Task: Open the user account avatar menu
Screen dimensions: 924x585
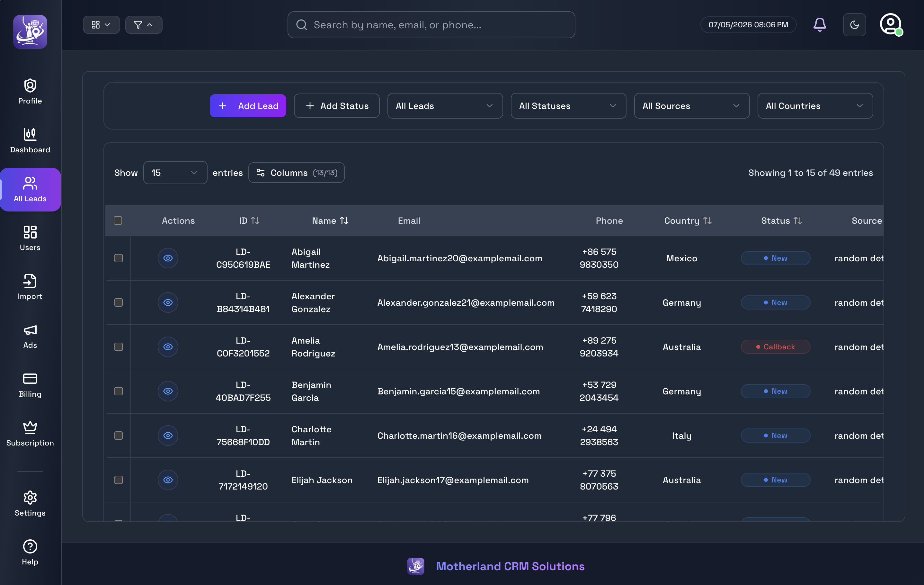Action: click(x=891, y=24)
